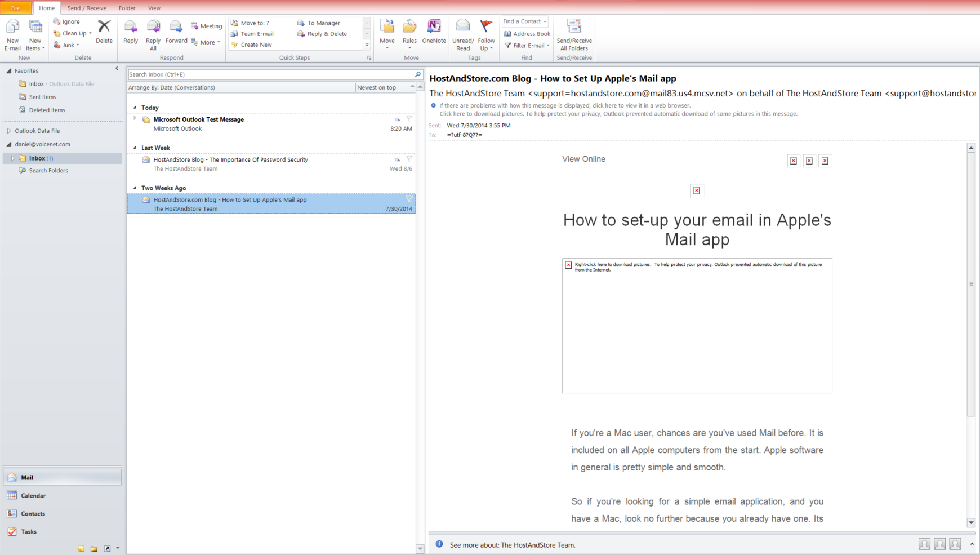Click Send/Receive All Folders
The width and height of the screenshot is (980, 555).
pos(574,35)
